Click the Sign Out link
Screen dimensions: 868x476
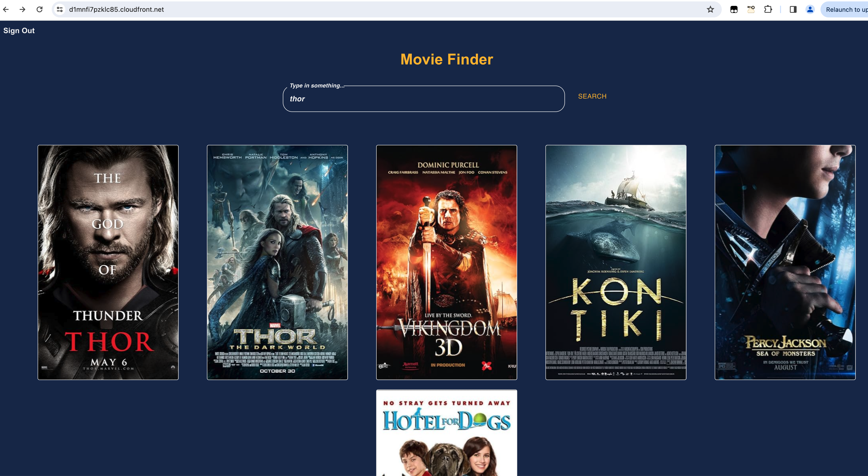click(19, 31)
